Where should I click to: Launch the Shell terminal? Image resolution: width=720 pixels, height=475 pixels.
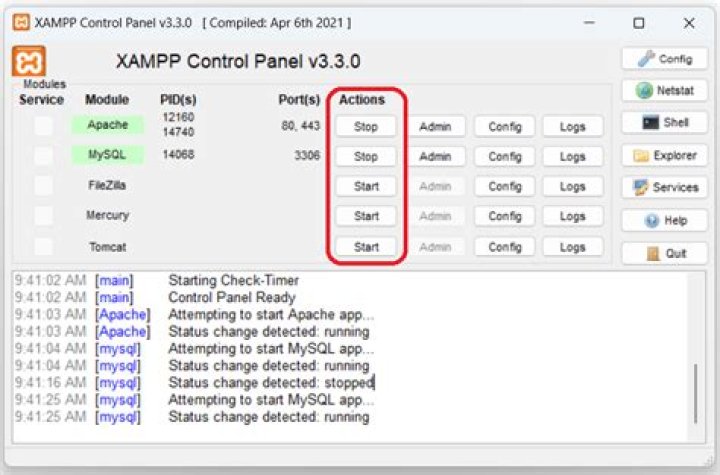(664, 123)
